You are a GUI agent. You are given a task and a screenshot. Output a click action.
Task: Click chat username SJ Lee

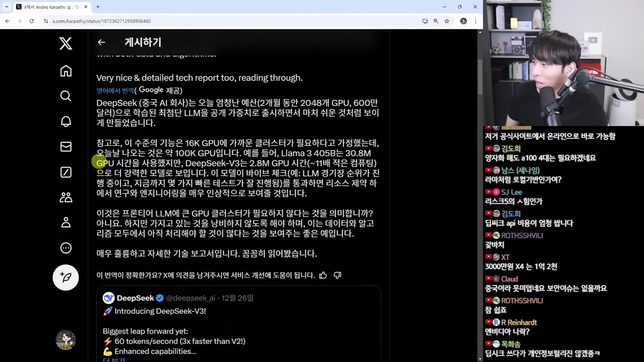pyautogui.click(x=512, y=192)
